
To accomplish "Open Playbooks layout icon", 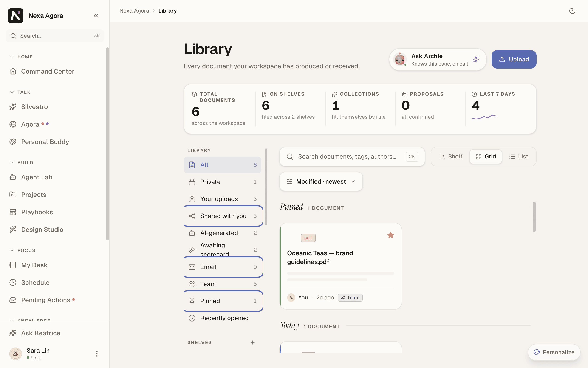I will point(13,212).
